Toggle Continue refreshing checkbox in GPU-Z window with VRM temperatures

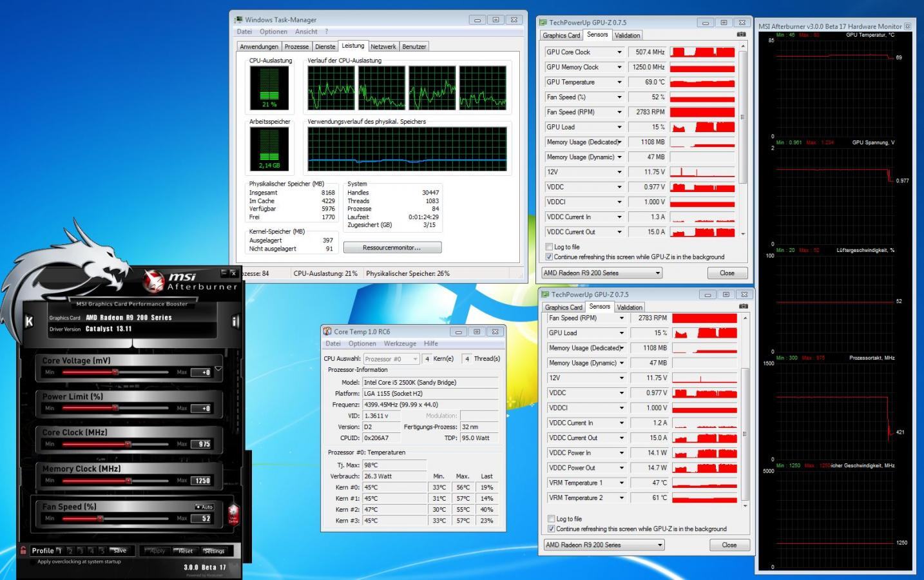point(551,528)
